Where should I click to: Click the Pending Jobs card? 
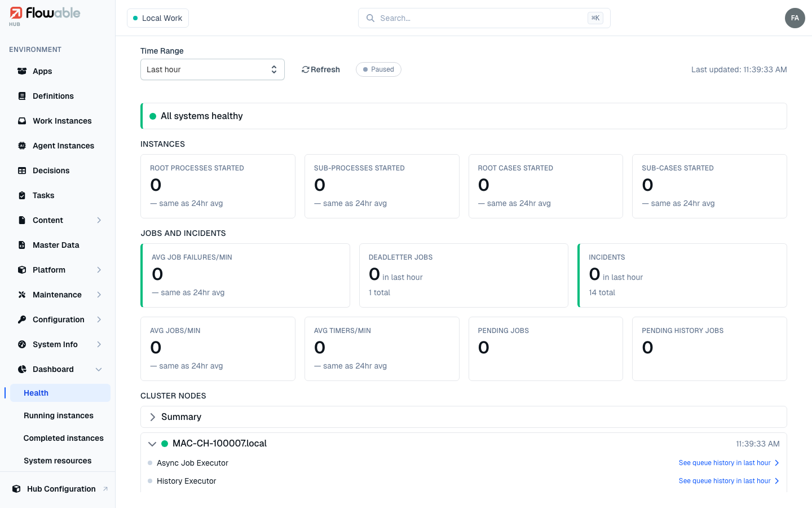[x=546, y=349]
